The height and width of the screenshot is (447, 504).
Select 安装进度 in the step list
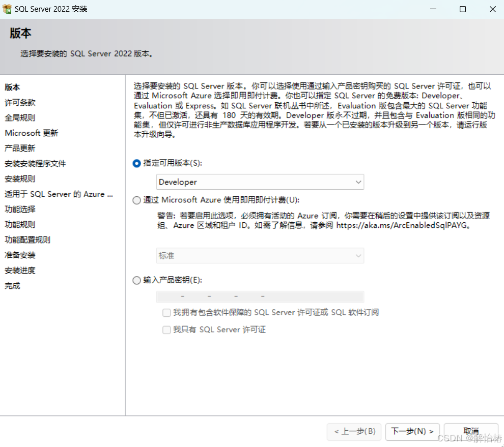tap(20, 271)
